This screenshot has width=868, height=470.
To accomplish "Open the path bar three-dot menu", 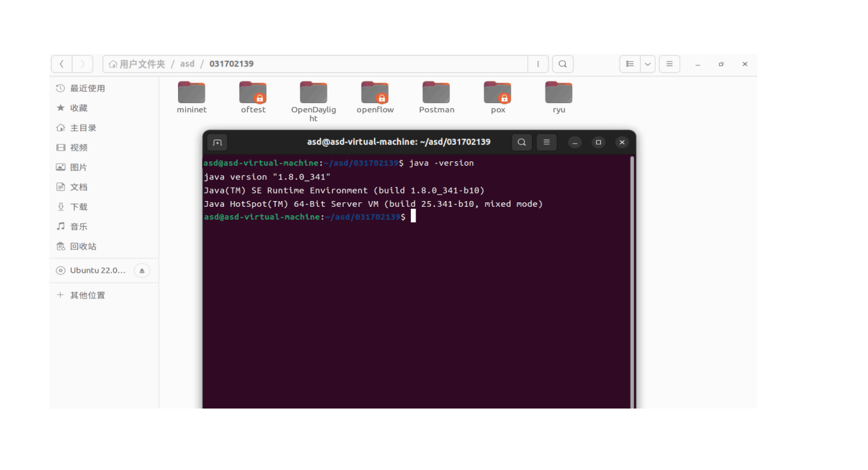I will point(538,64).
